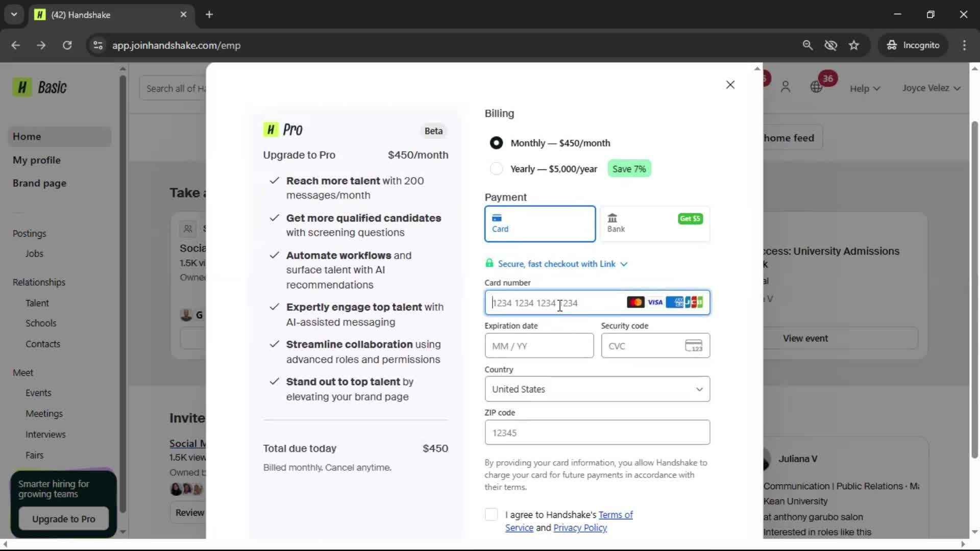Open the tab search dropdown arrow
The image size is (980, 551).
(x=14, y=15)
